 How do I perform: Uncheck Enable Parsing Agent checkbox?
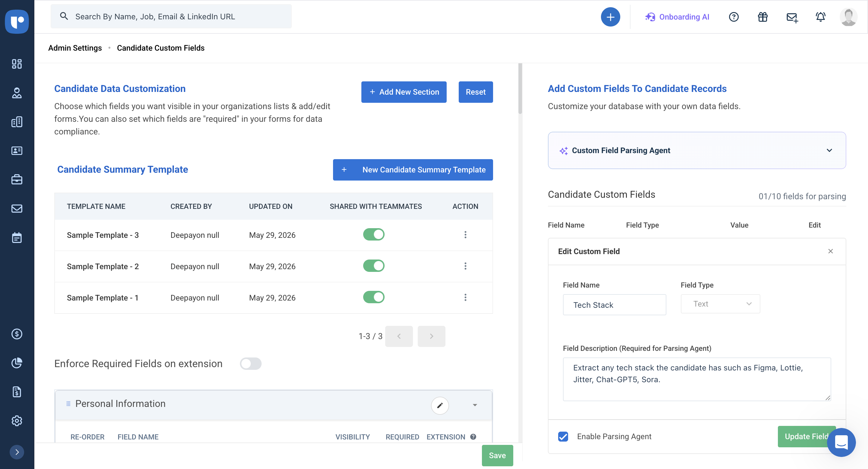[563, 436]
